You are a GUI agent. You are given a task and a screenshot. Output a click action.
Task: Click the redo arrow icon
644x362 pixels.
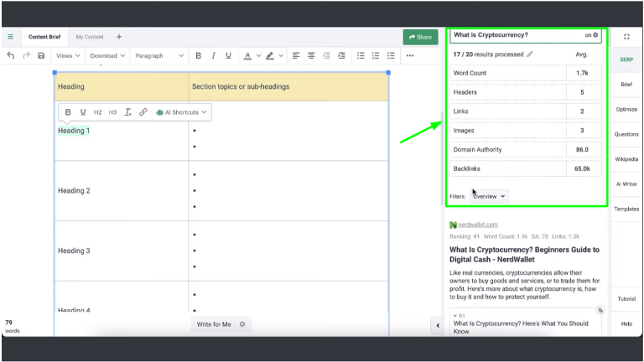click(x=26, y=55)
